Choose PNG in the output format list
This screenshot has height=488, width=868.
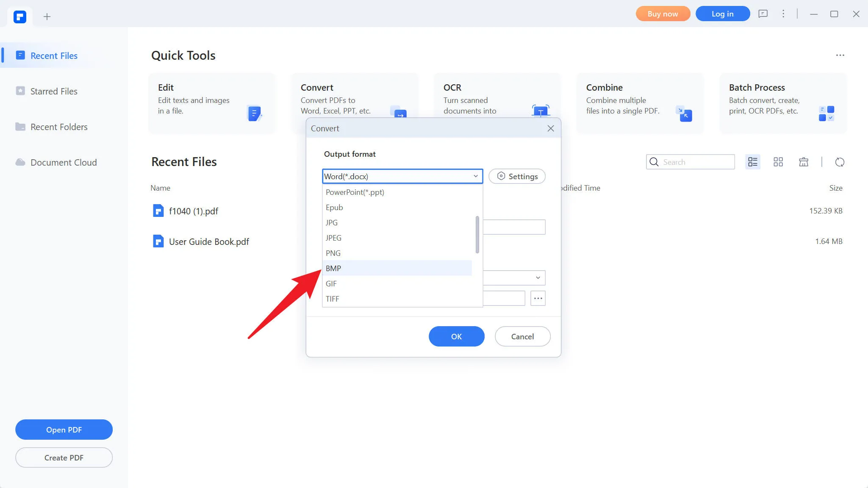333,253
